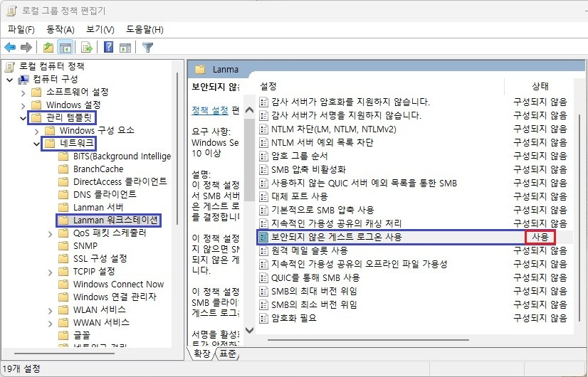
Task: Select the BITS(Background Intellige tree item
Action: tap(122, 156)
